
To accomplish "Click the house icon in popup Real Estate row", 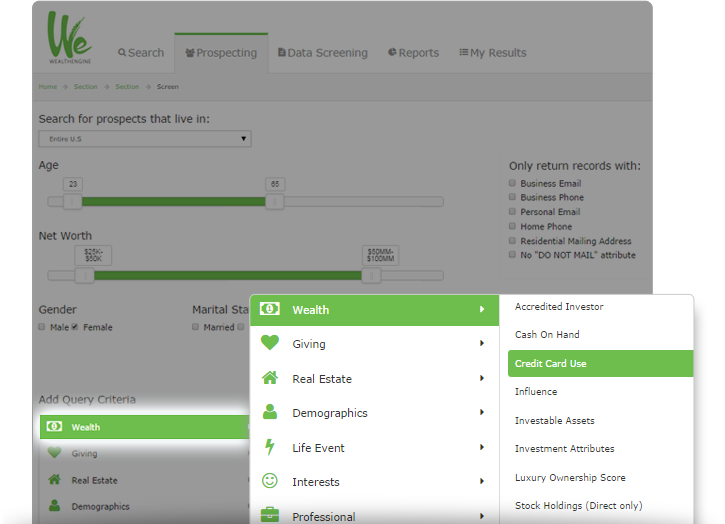I will (x=270, y=378).
